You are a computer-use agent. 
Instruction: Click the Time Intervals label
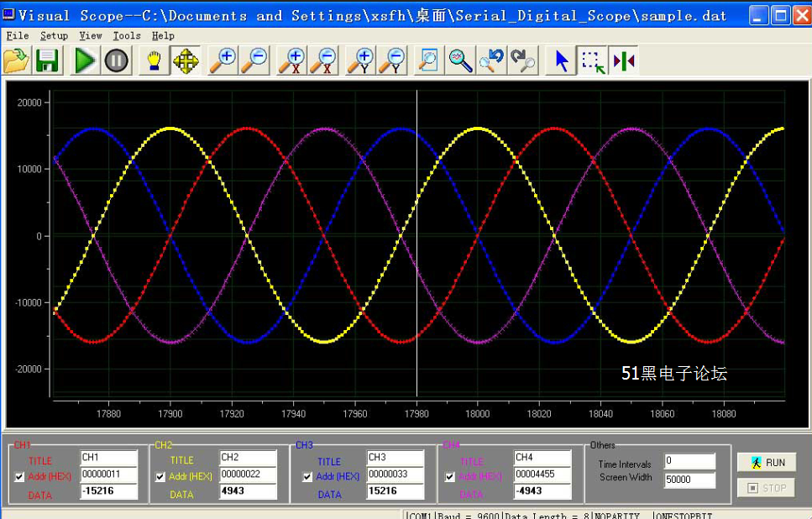pyautogui.click(x=625, y=464)
